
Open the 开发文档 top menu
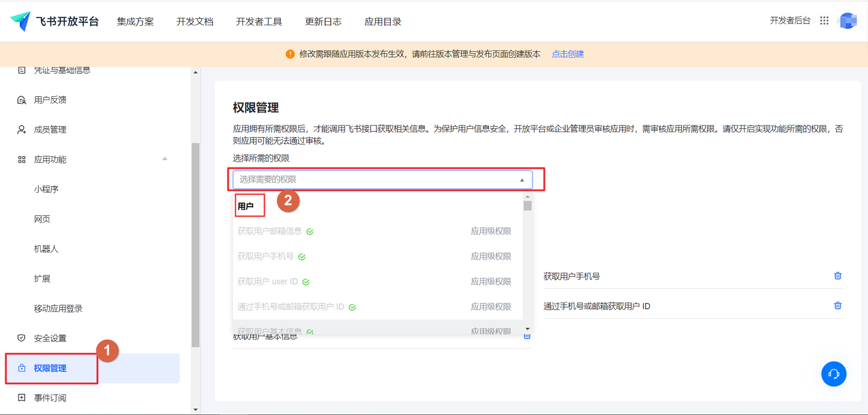(x=195, y=22)
